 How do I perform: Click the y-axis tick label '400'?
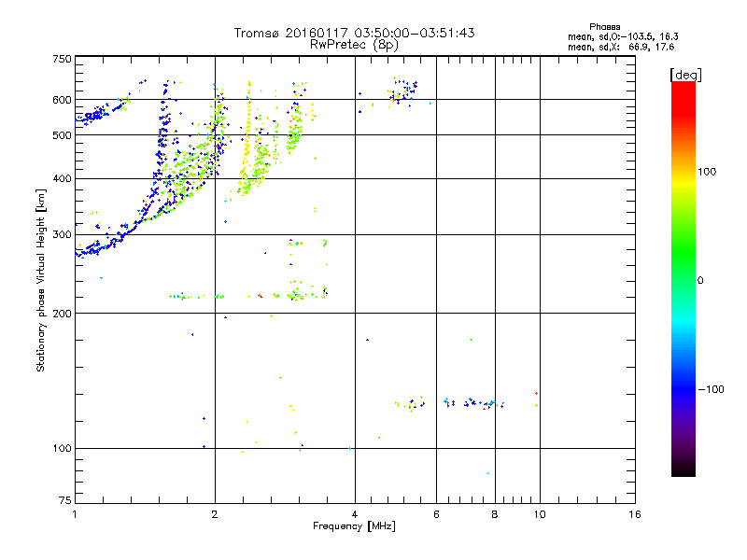(62, 179)
